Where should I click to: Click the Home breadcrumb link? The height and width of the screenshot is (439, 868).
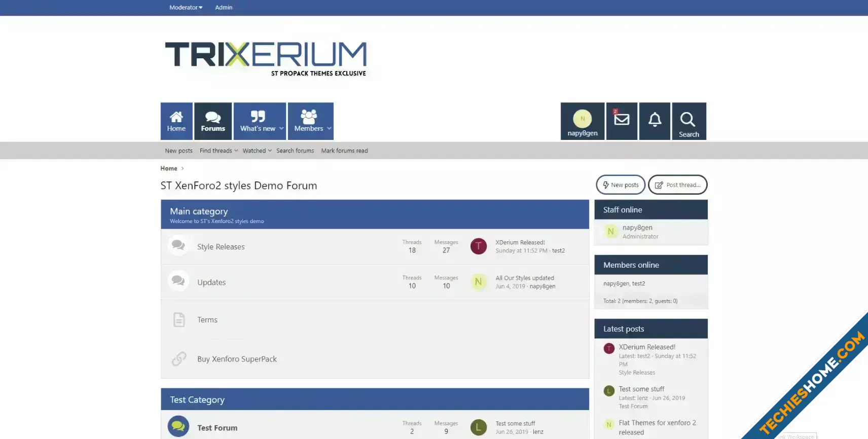pyautogui.click(x=169, y=168)
